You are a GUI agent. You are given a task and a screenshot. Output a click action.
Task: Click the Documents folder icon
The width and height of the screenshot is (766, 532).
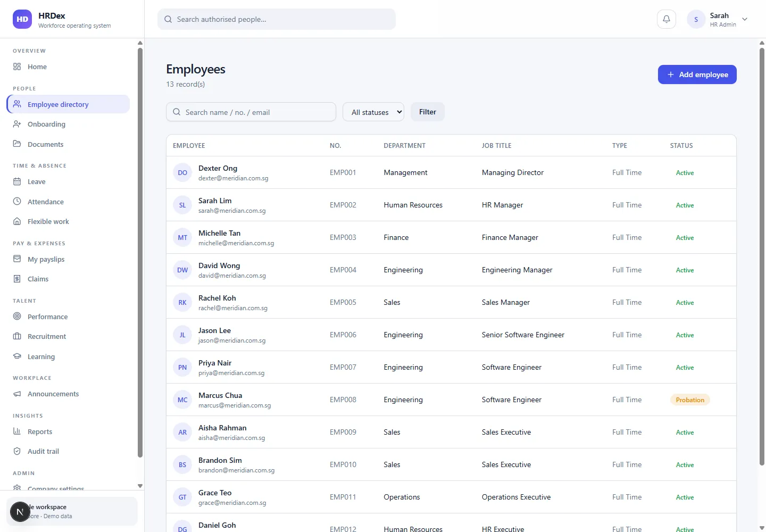[x=17, y=144]
